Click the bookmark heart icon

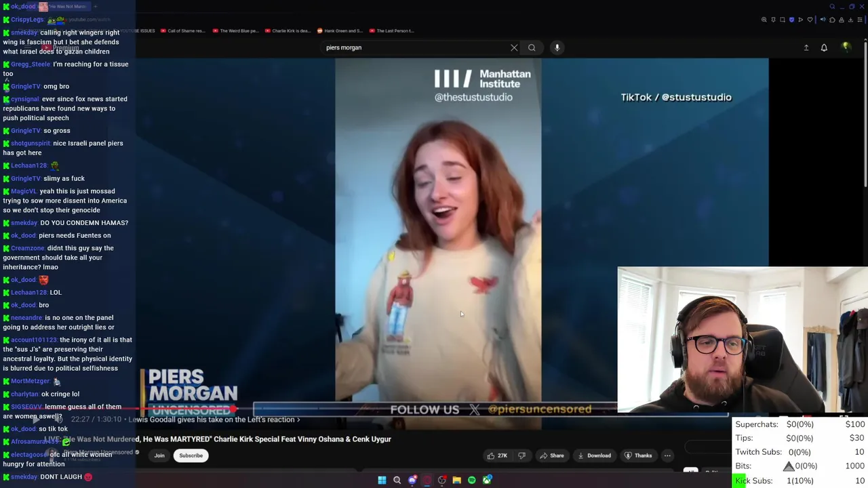pyautogui.click(x=810, y=20)
